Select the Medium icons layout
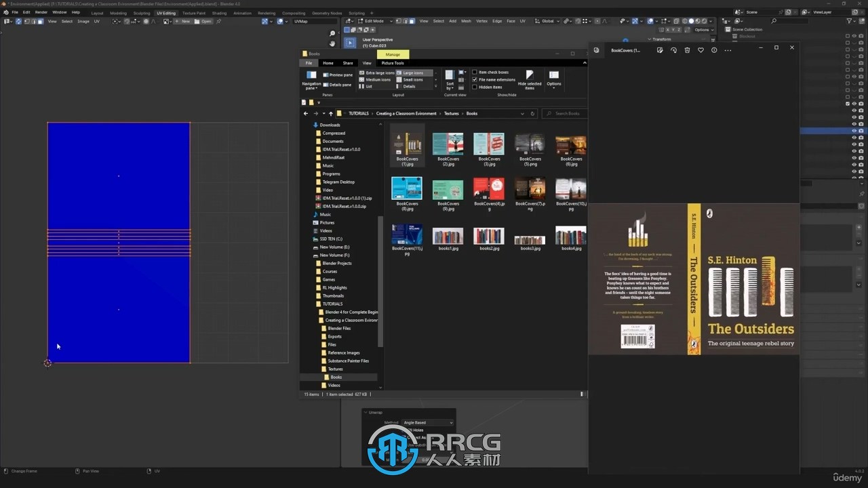Viewport: 868px width, 488px height. click(x=376, y=79)
